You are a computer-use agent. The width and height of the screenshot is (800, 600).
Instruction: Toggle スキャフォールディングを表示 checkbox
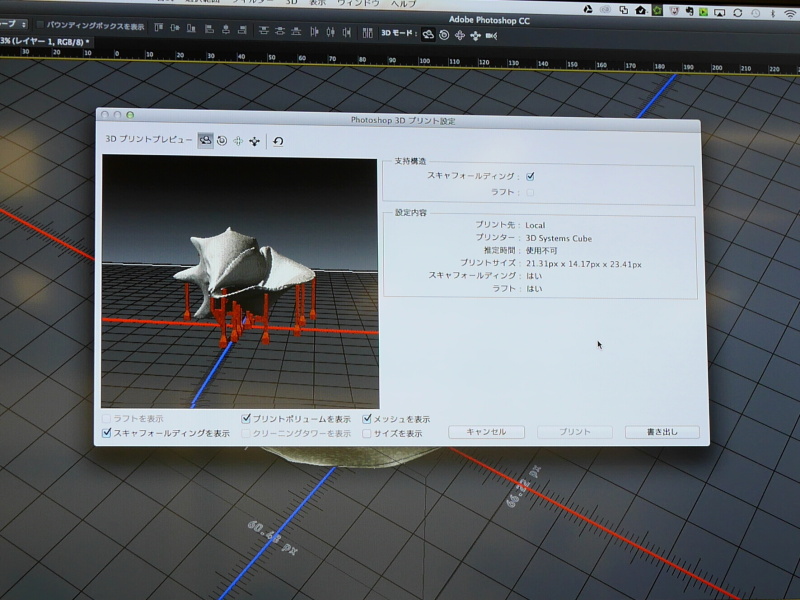pyautogui.click(x=106, y=433)
